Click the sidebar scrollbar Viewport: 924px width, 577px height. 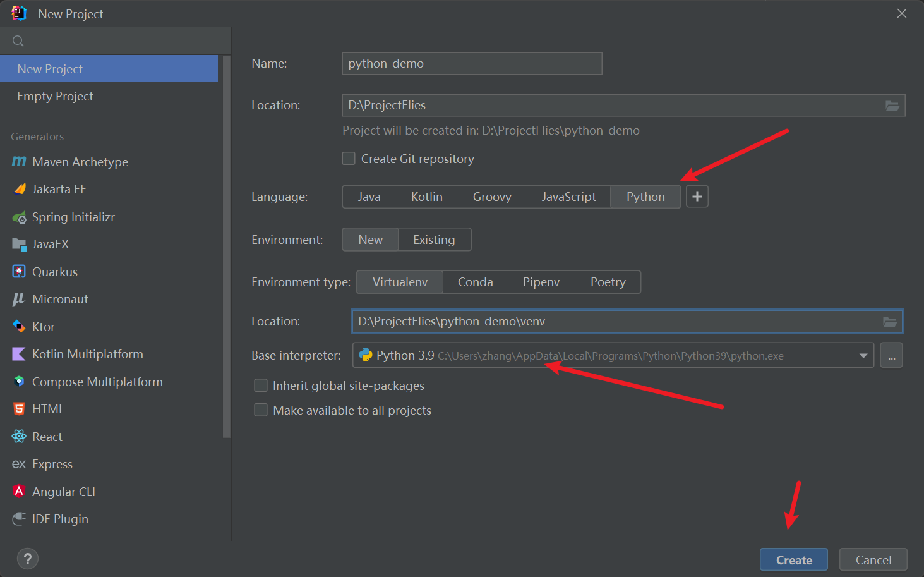[x=227, y=246]
